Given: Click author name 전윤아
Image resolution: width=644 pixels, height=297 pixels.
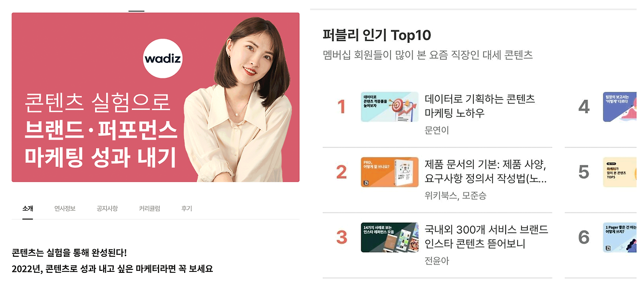Looking at the screenshot, I should 437,261.
